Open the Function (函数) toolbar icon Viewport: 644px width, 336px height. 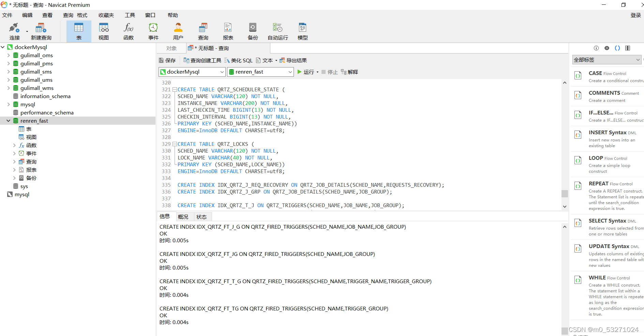[129, 31]
